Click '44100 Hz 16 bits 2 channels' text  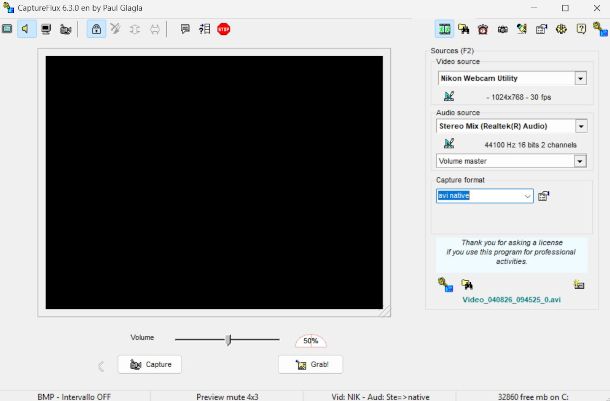coord(530,145)
